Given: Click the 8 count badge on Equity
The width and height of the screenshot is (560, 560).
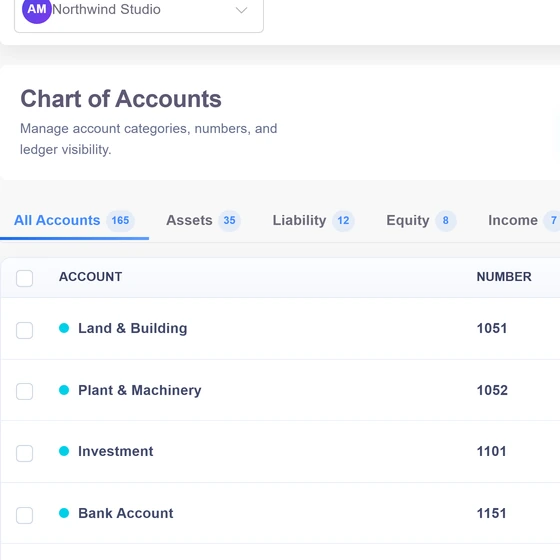Looking at the screenshot, I should (446, 220).
